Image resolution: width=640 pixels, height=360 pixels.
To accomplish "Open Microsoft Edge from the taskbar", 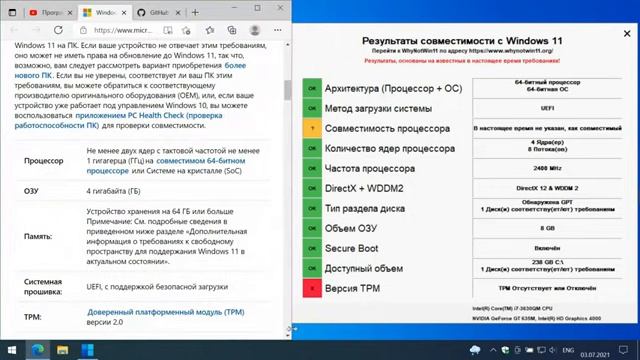I will click(x=38, y=350).
